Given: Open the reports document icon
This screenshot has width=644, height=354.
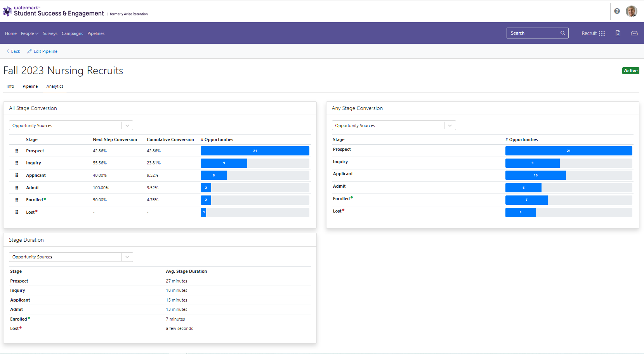Looking at the screenshot, I should (x=618, y=33).
